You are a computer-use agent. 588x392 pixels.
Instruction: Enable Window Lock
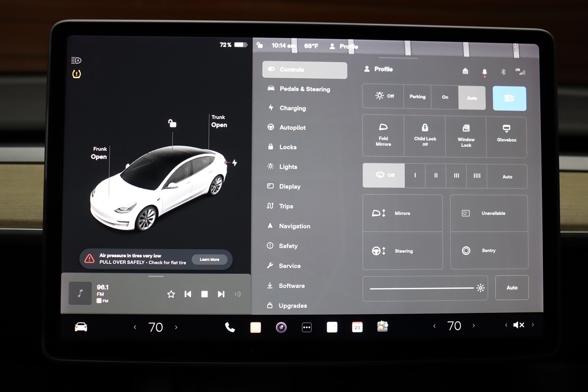click(466, 137)
